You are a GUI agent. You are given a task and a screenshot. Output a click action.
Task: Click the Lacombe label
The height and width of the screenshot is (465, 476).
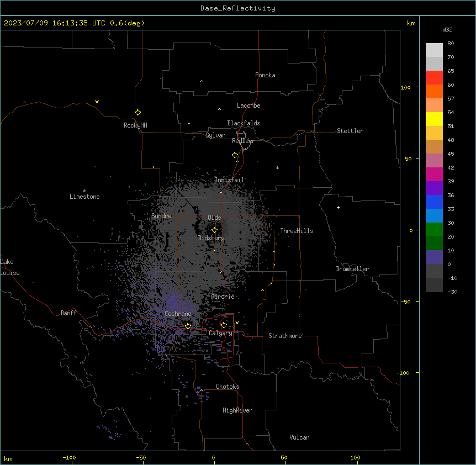248,105
